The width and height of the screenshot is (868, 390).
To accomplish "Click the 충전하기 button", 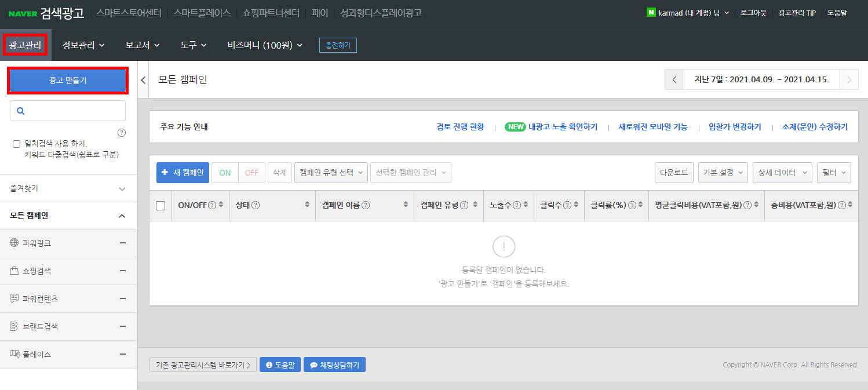I will point(338,45).
